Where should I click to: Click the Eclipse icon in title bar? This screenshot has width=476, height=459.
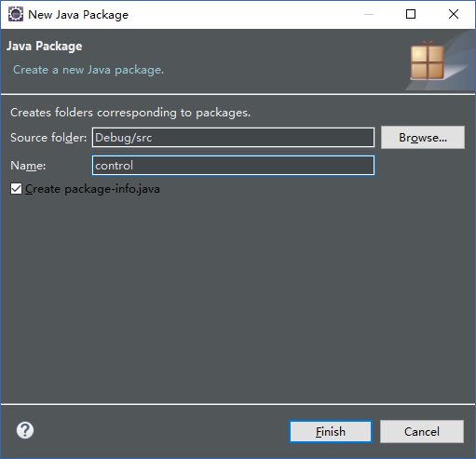click(16, 14)
